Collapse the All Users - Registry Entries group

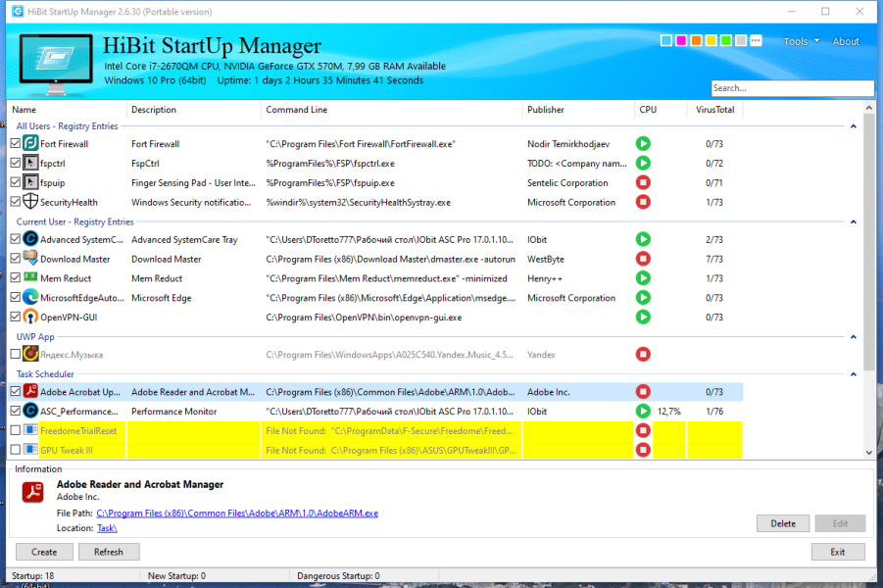click(x=854, y=126)
